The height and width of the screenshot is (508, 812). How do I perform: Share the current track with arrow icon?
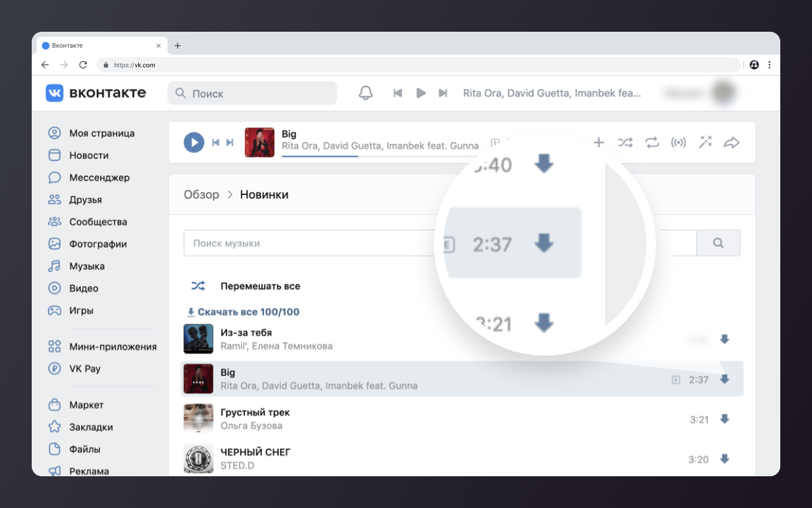731,142
